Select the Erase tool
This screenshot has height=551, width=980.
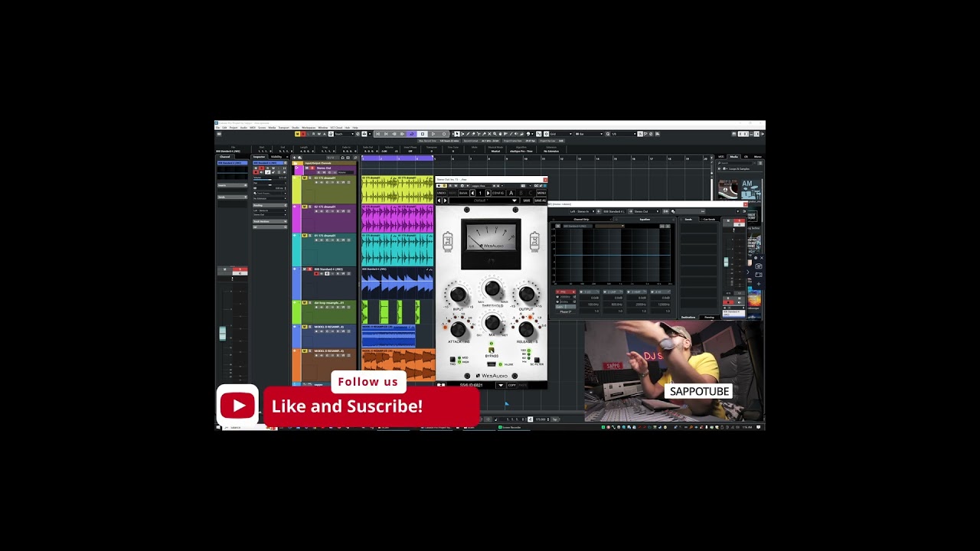pyautogui.click(x=473, y=134)
